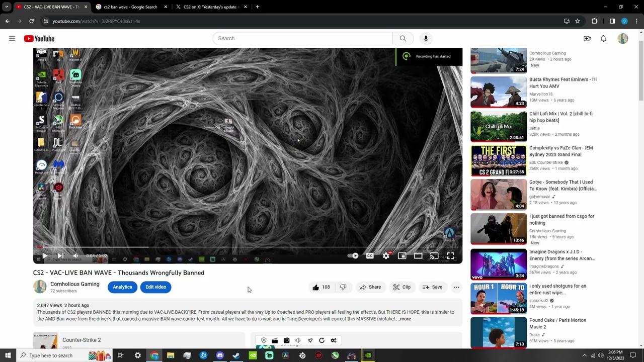
Task: Open the Chill Lofi Mix thumbnail
Action: [x=499, y=126]
